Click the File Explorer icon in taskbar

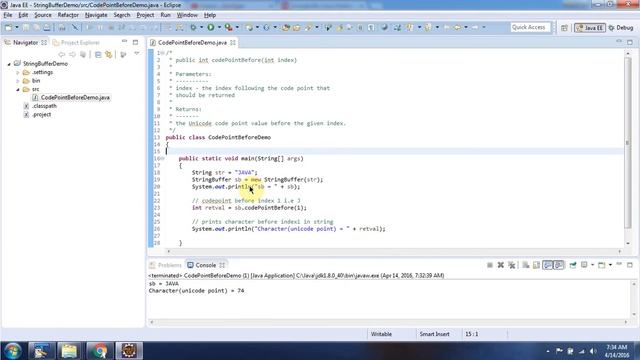(69, 351)
